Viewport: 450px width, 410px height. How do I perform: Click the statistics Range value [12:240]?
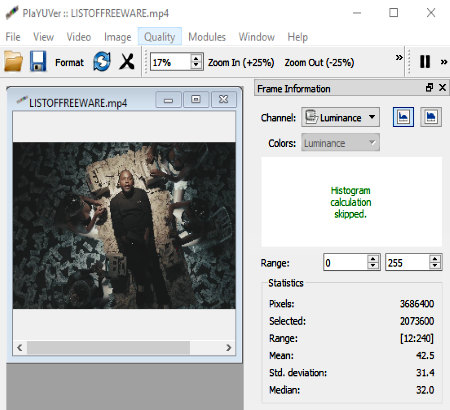click(417, 338)
